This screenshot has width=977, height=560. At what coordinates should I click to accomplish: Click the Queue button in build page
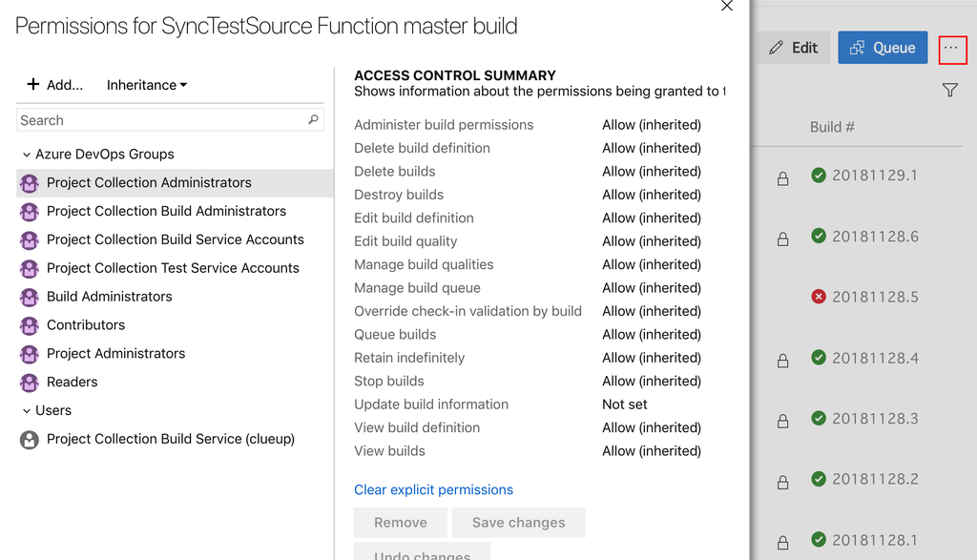click(883, 48)
